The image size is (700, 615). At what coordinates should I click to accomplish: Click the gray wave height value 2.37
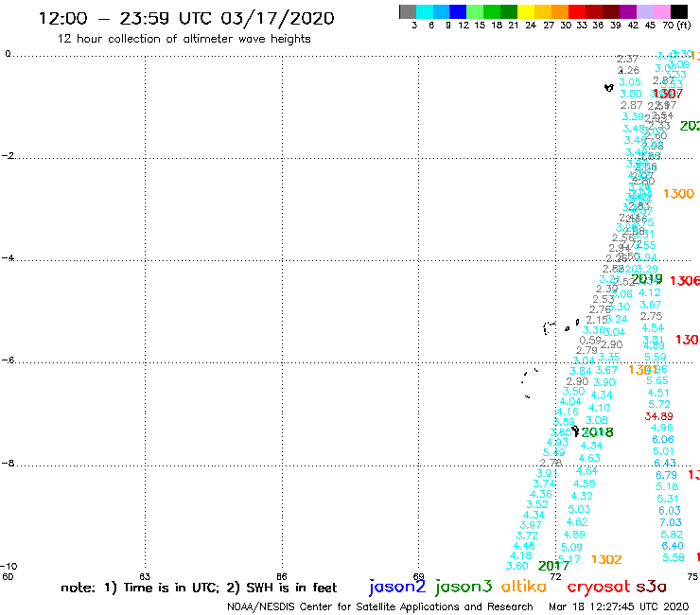point(627,59)
